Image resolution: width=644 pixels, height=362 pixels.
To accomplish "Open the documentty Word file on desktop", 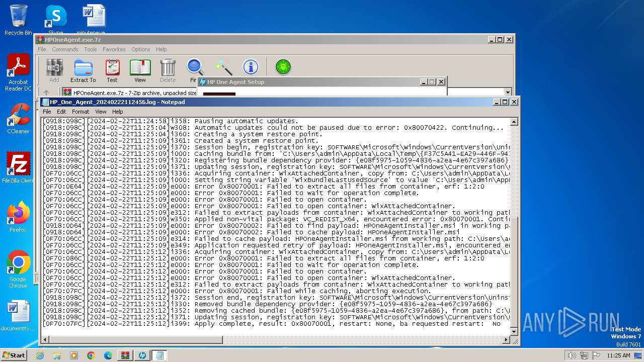I will tap(18, 316).
